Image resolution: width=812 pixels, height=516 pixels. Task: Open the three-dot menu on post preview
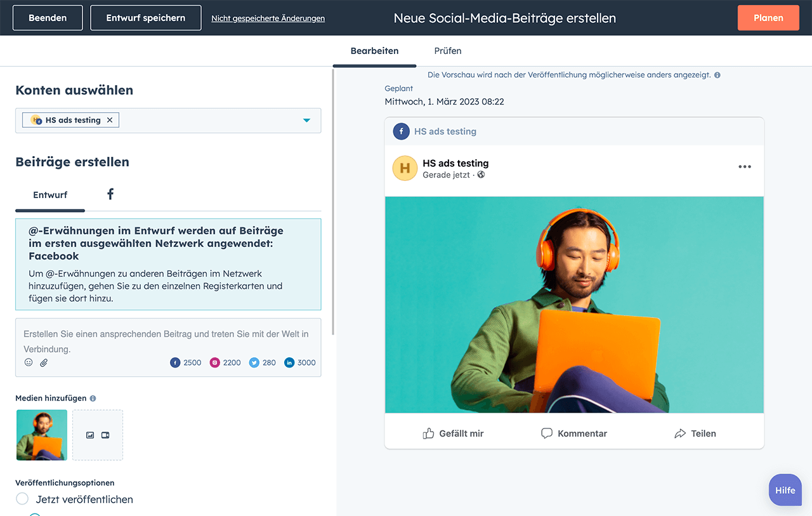[x=744, y=167]
